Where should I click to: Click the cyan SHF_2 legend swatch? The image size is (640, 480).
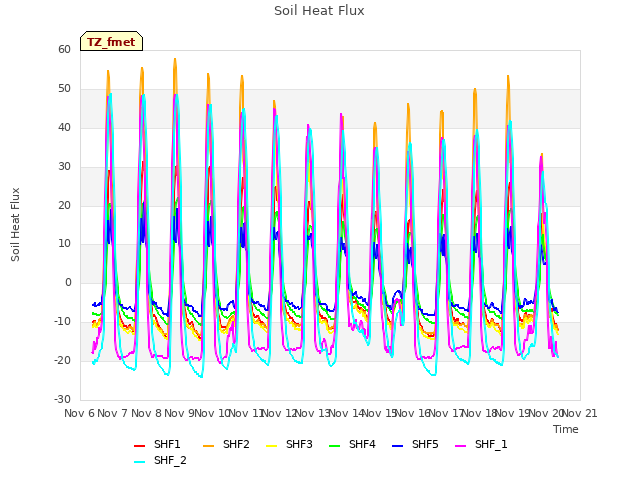click(x=140, y=462)
